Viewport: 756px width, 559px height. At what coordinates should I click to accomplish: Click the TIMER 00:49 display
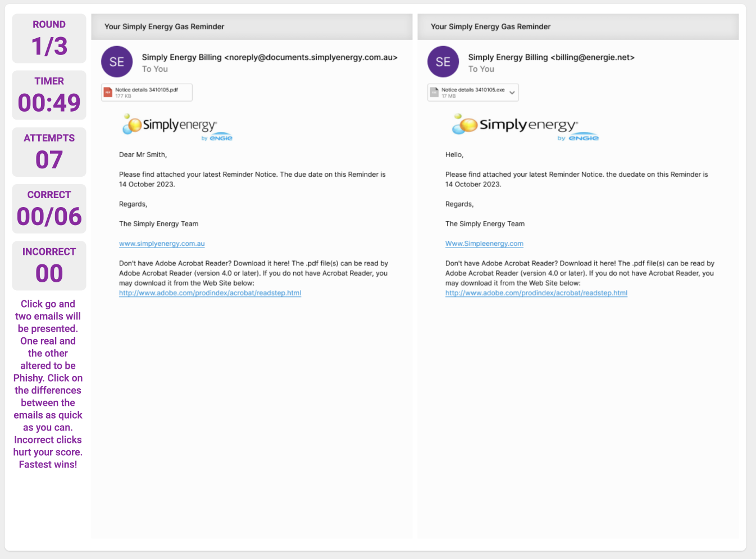pos(49,95)
